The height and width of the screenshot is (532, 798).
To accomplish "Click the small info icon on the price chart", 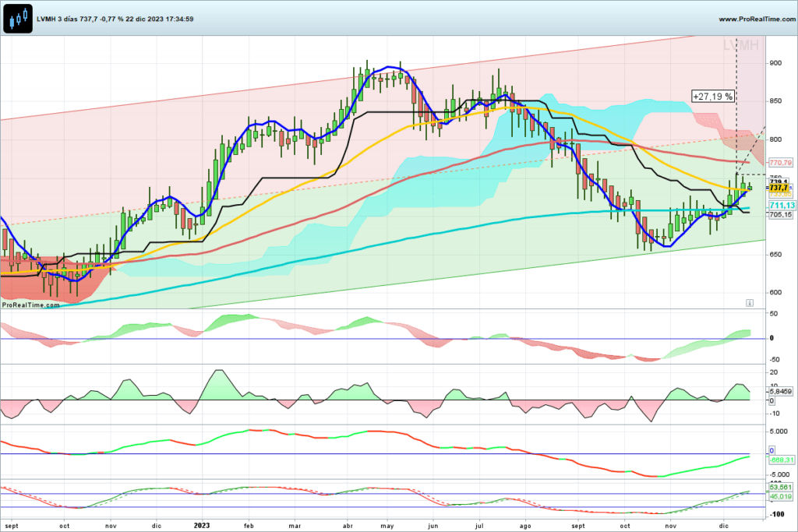I will [750, 303].
